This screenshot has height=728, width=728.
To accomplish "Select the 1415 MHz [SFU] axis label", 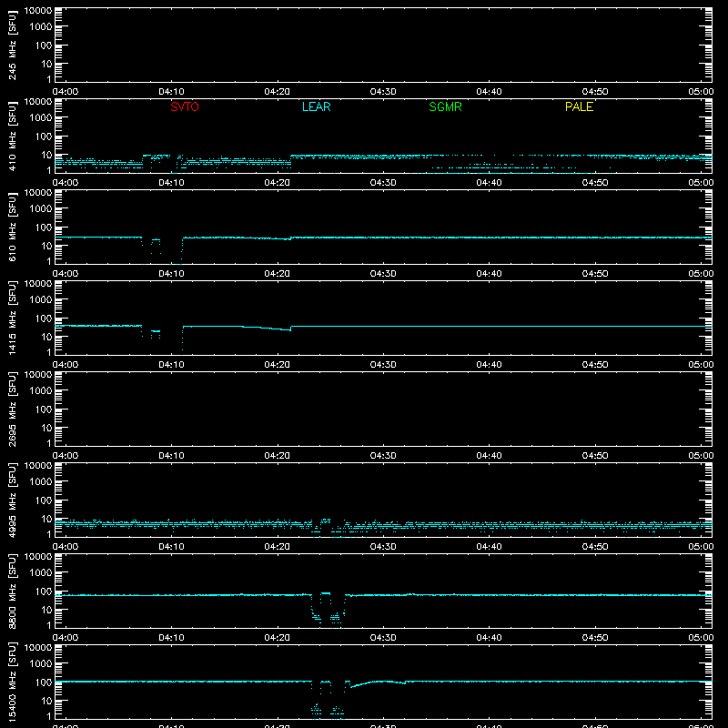I will (x=12, y=318).
